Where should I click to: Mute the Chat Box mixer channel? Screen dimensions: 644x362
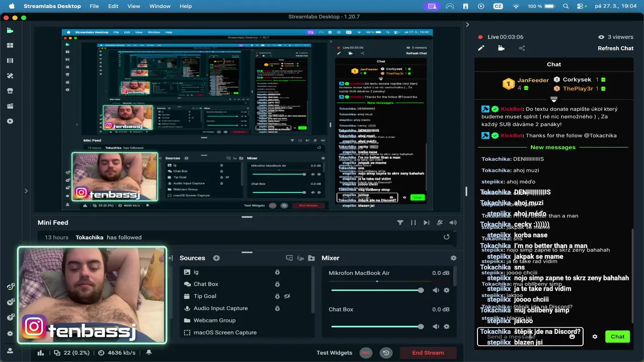[436, 327]
